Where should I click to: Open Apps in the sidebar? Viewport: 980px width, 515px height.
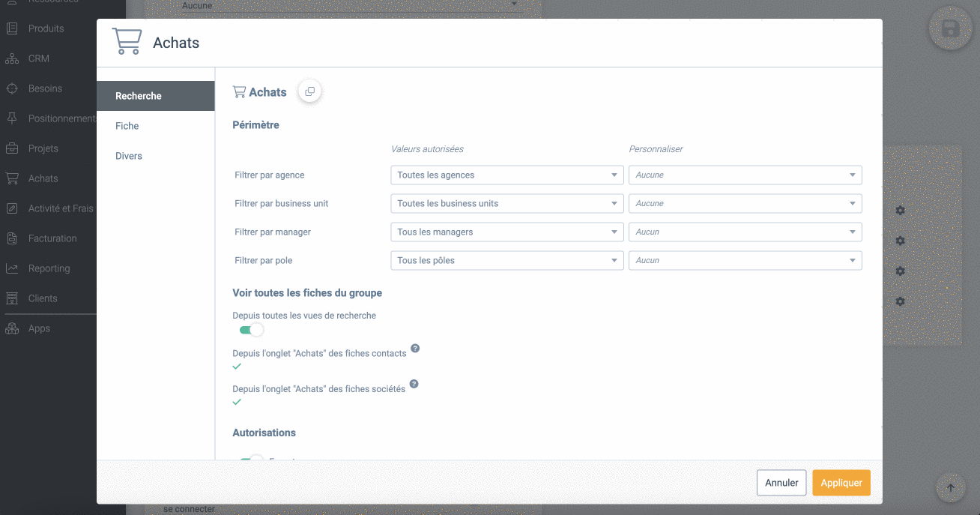pos(39,328)
